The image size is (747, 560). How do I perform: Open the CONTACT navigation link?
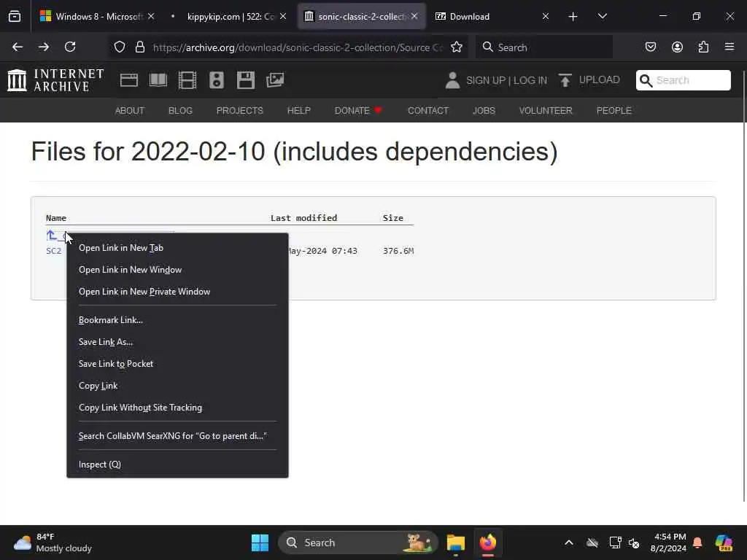tap(428, 111)
